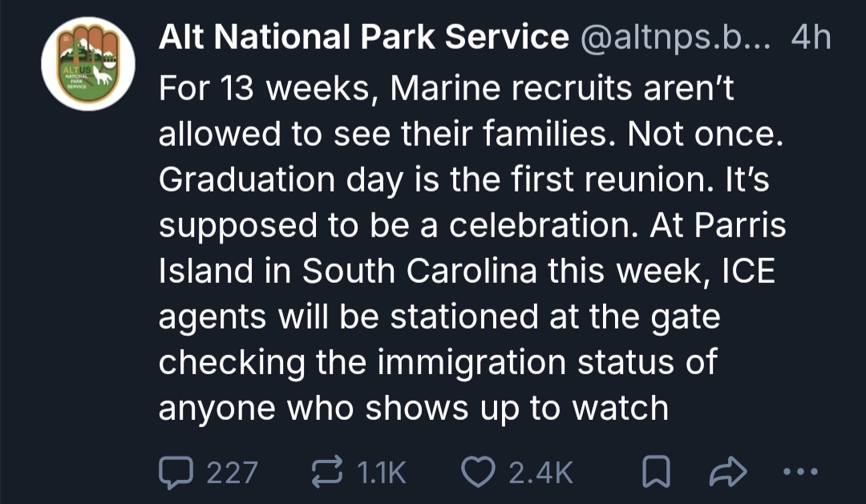The height and width of the screenshot is (504, 866).
Task: Open the Alt National Park Service profile name
Action: tap(363, 38)
